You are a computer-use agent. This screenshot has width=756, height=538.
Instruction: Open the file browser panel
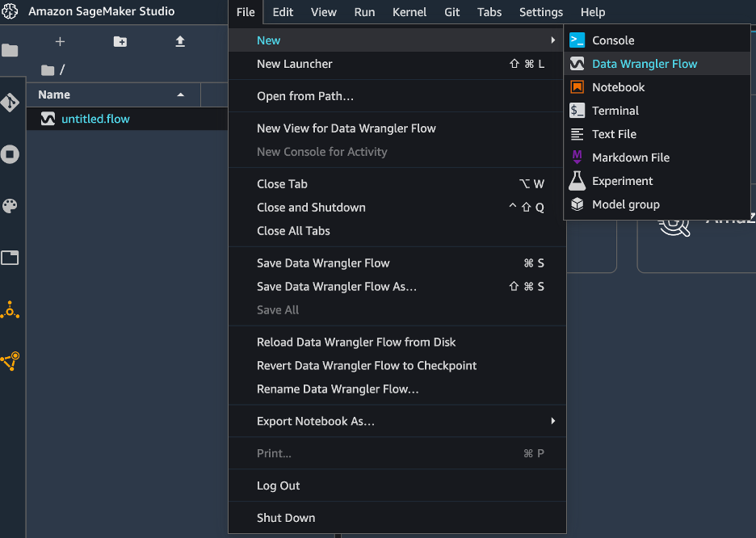10,50
